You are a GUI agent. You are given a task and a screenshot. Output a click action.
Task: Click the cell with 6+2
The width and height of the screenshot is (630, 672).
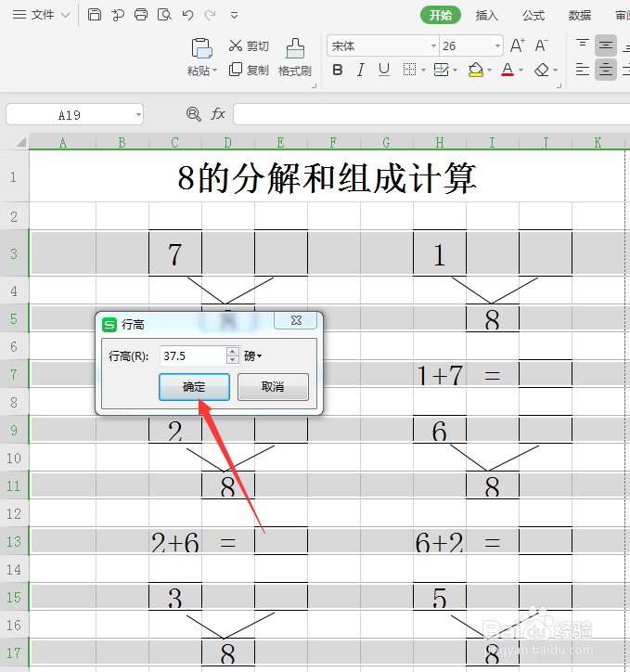pos(440,542)
